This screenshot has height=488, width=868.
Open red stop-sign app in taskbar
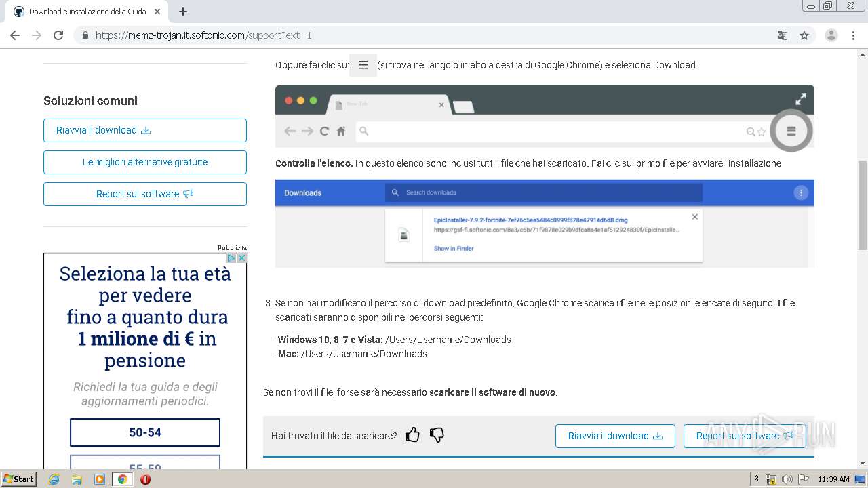(145, 479)
